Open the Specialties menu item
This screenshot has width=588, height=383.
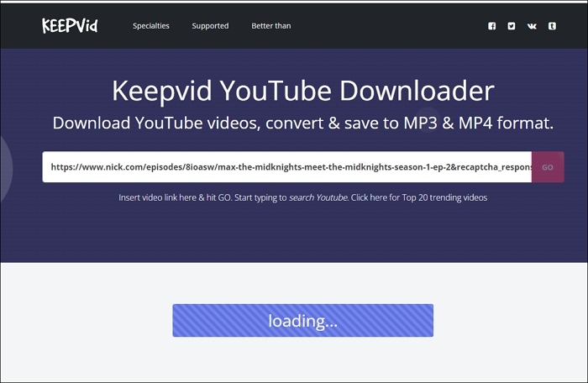(x=150, y=26)
